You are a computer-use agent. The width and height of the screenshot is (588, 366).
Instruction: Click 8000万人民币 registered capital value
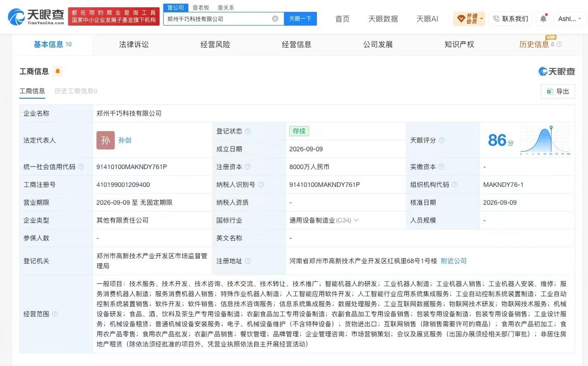[x=309, y=167]
